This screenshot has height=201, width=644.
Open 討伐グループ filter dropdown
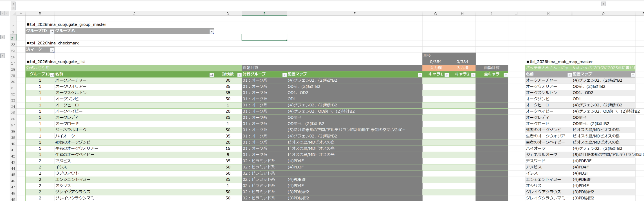pos(284,75)
